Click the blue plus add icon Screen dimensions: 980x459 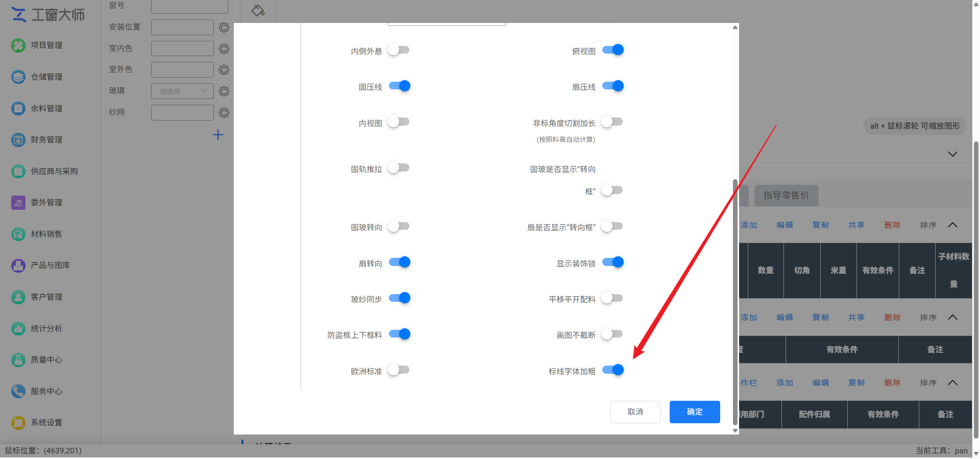tap(218, 135)
